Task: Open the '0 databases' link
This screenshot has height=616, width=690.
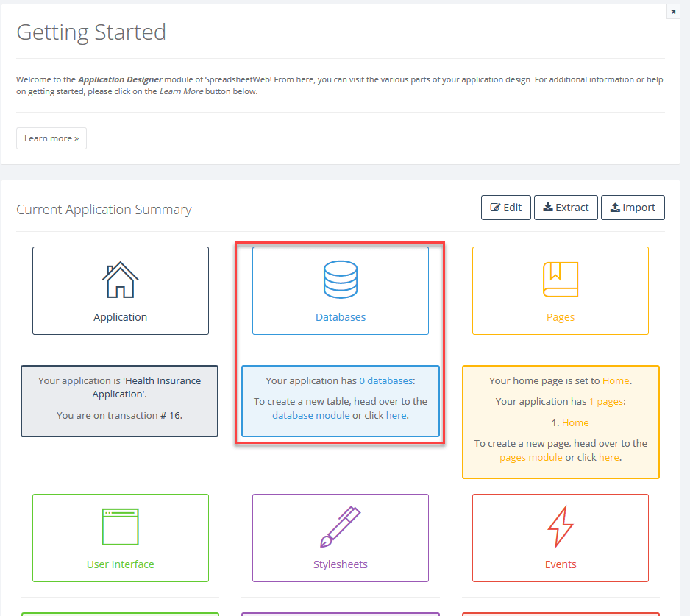Action: (x=385, y=381)
